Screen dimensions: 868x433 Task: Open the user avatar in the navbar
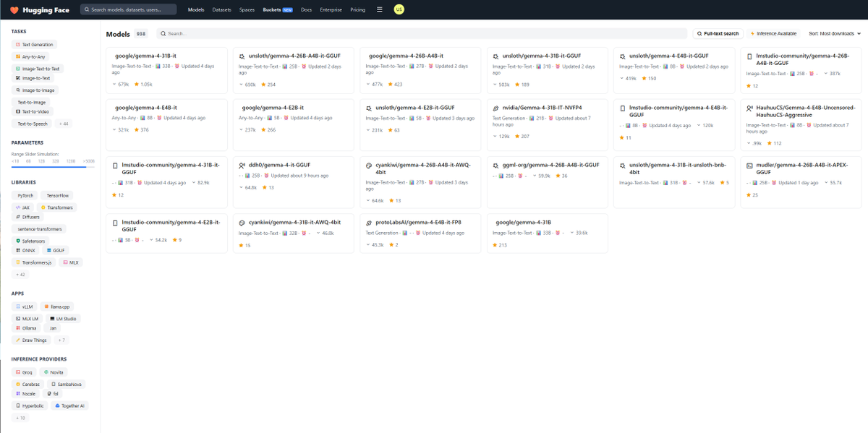(399, 9)
